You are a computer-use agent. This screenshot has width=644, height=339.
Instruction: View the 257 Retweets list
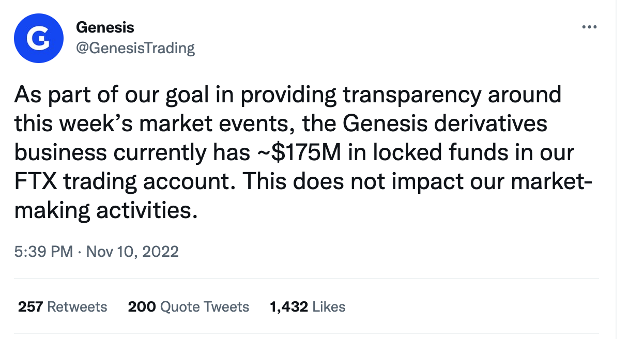[x=63, y=306]
